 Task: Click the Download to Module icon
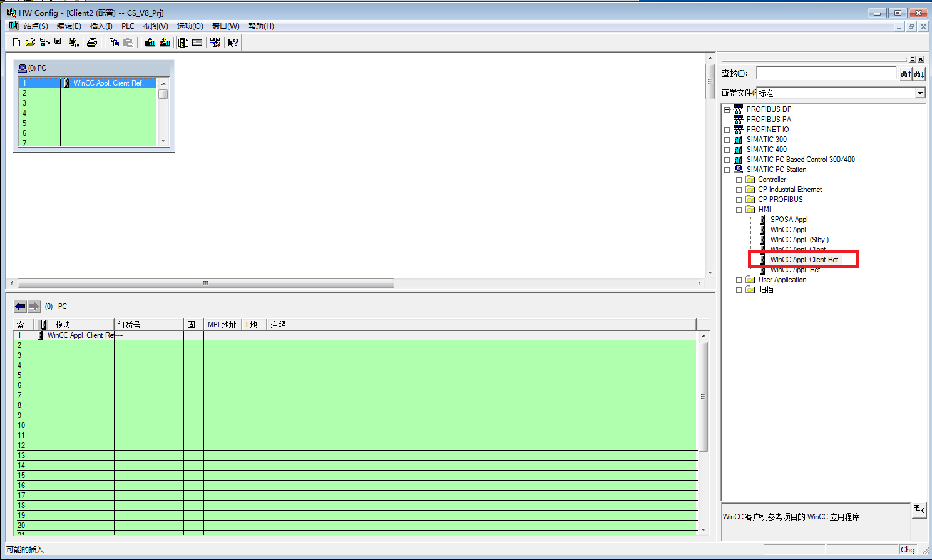(150, 43)
